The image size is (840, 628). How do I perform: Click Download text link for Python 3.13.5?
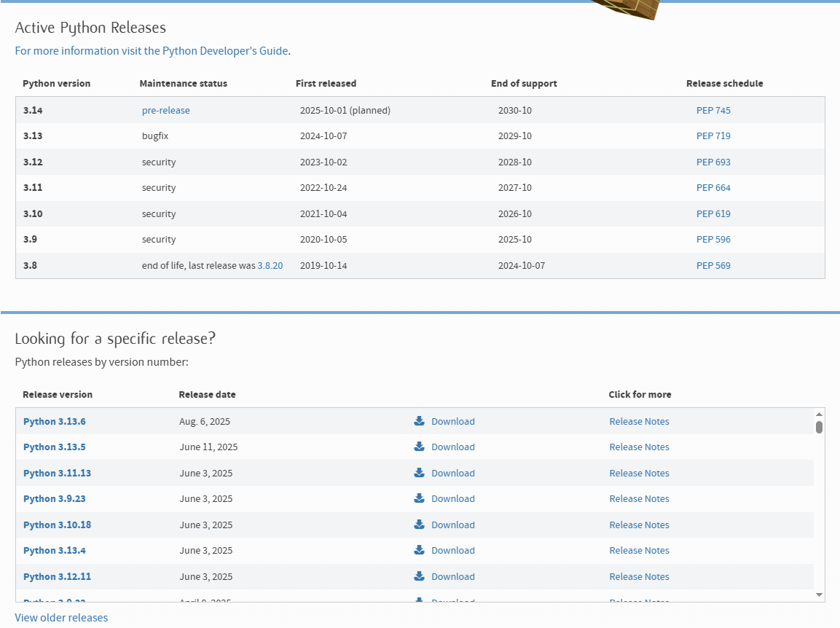coord(452,447)
